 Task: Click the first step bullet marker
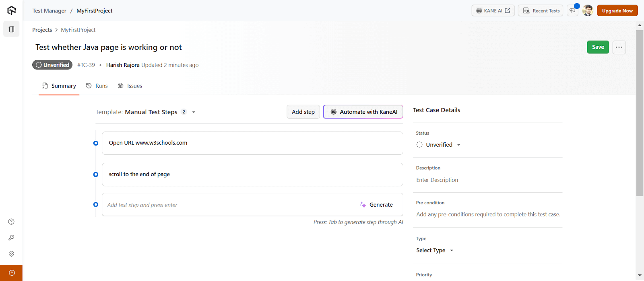(96, 143)
